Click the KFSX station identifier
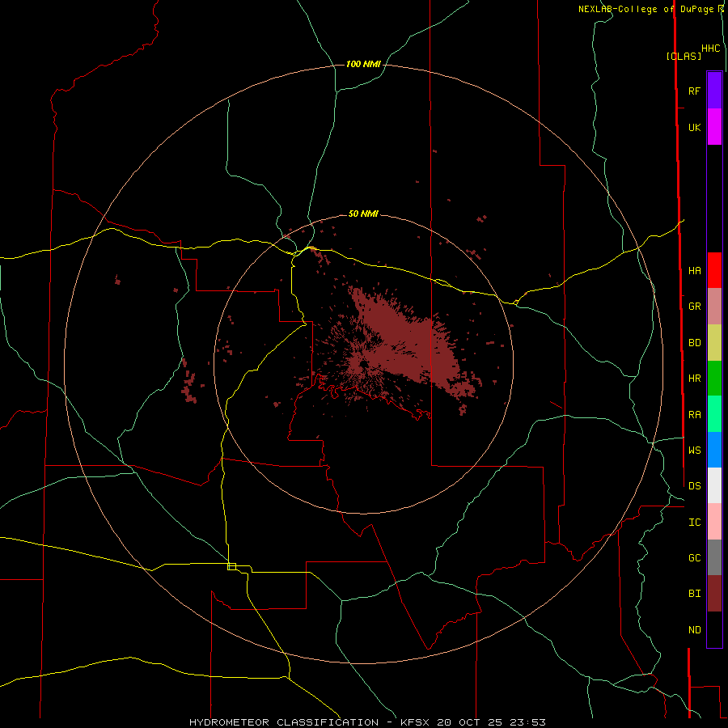Viewport: 728px width, 728px height. point(416,722)
